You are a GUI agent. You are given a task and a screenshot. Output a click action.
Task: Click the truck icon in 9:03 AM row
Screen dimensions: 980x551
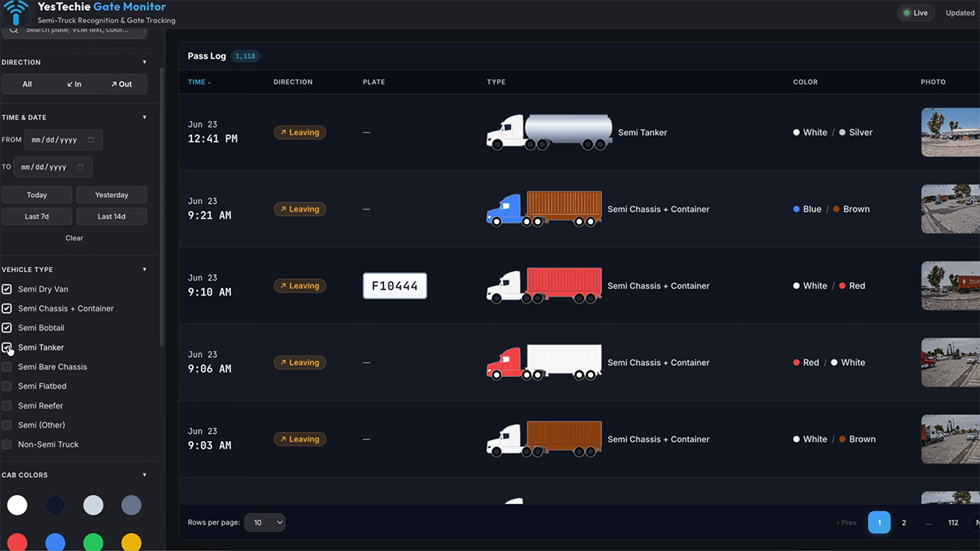(544, 439)
